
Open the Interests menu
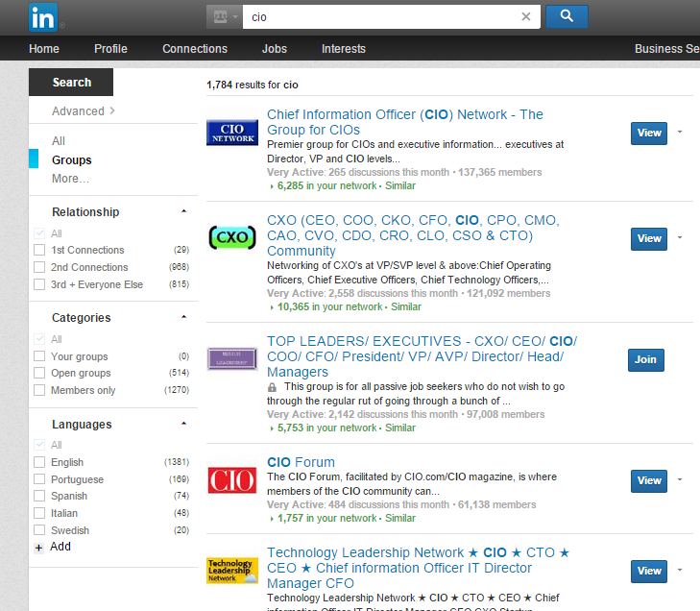tap(344, 49)
